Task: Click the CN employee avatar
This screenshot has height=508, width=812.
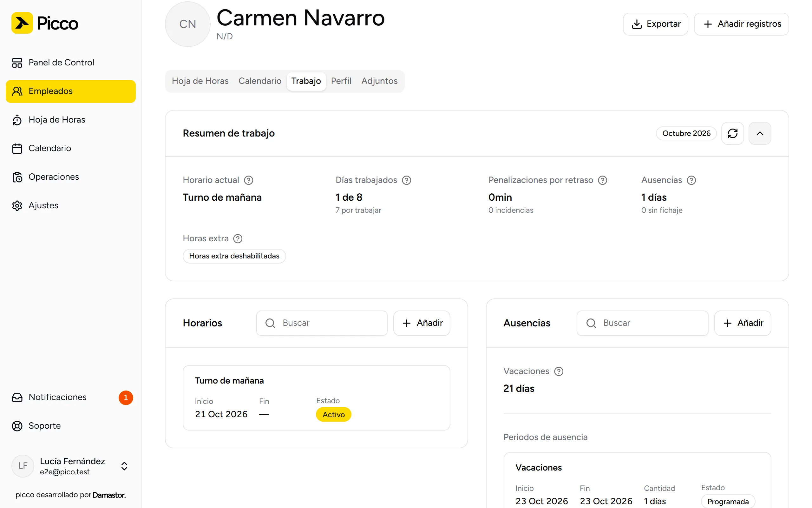Action: pyautogui.click(x=187, y=24)
